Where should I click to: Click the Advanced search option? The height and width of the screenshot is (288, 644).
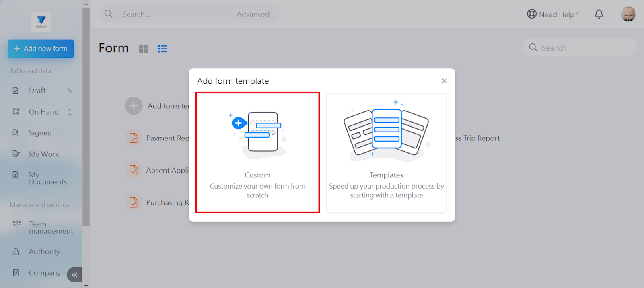coord(253,14)
